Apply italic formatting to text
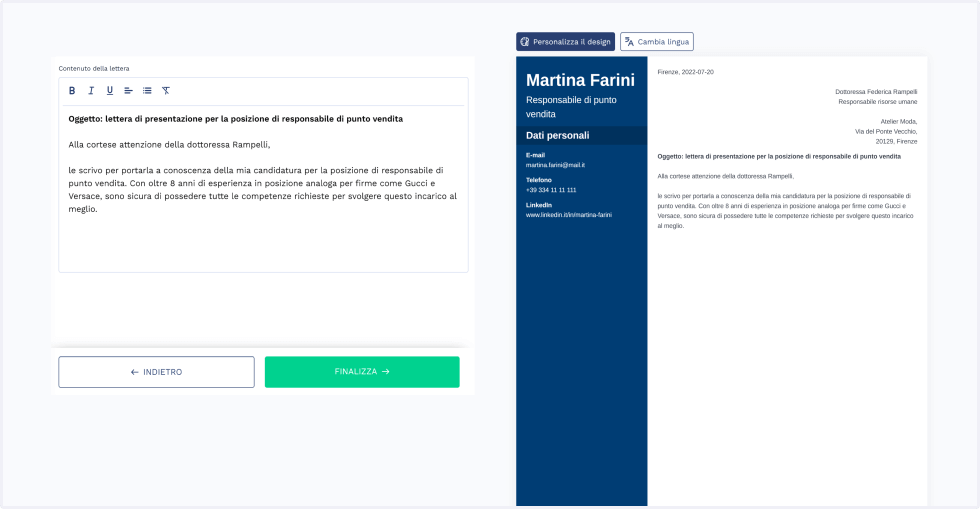Image resolution: width=980 pixels, height=509 pixels. coord(91,91)
